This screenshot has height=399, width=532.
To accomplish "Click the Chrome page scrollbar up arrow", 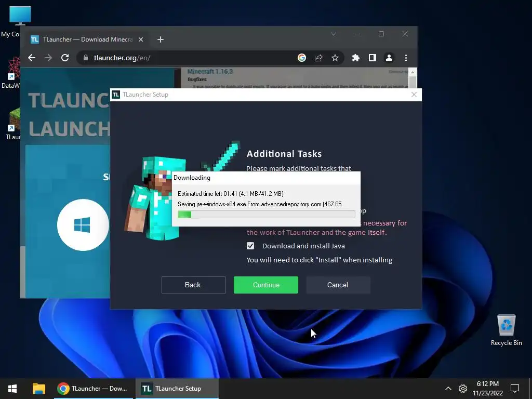I will coord(413,72).
